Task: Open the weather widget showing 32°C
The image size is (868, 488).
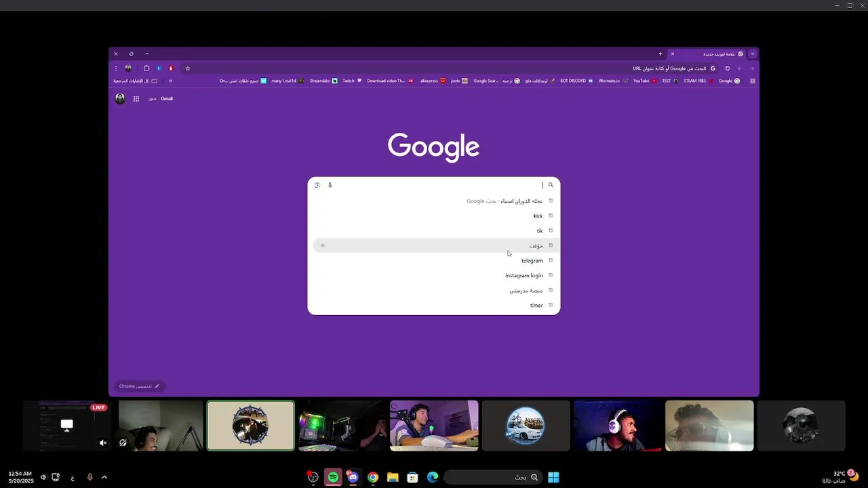Action: tap(840, 476)
